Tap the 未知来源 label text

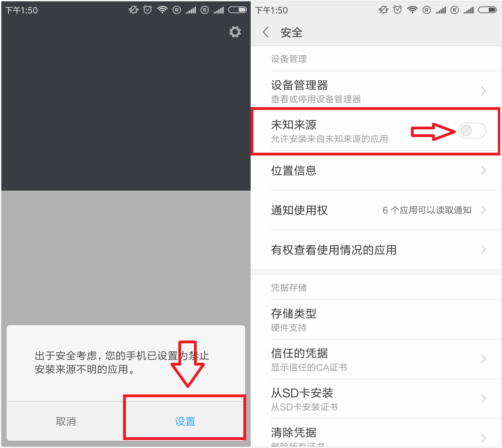(x=294, y=125)
